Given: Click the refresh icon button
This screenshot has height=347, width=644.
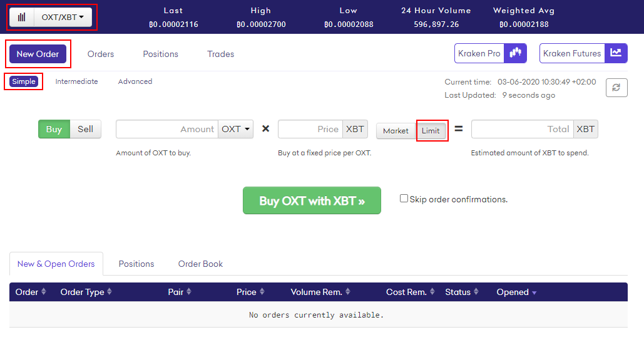Looking at the screenshot, I should tap(616, 88).
